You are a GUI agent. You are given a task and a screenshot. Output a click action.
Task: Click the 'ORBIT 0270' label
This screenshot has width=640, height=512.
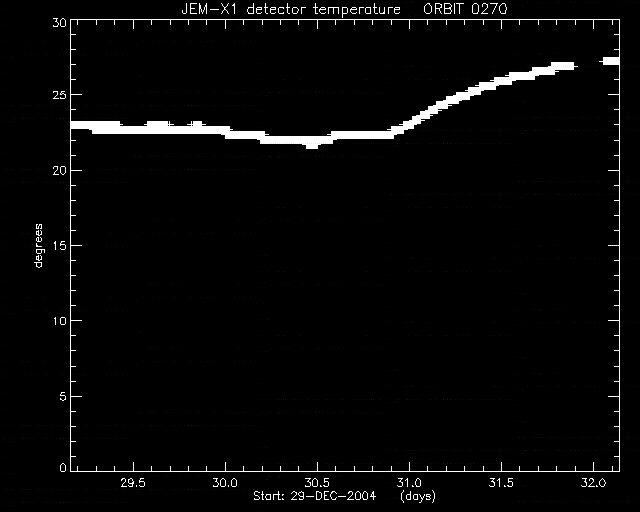click(x=465, y=9)
